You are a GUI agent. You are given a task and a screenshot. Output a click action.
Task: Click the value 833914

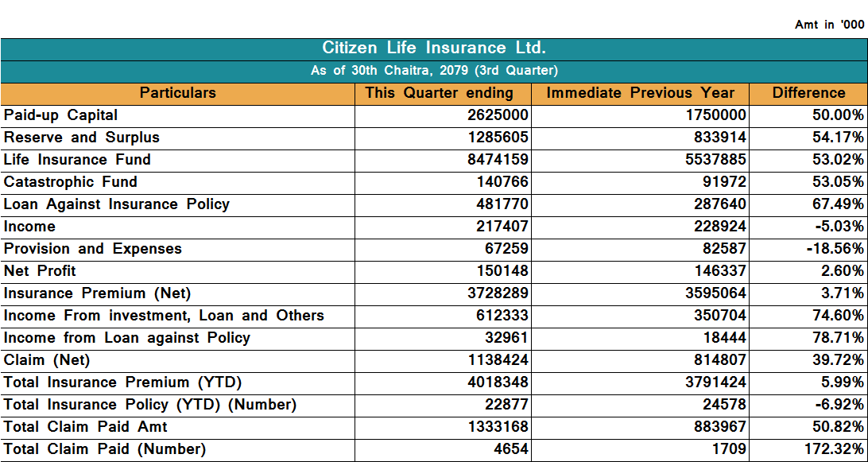coord(721,138)
